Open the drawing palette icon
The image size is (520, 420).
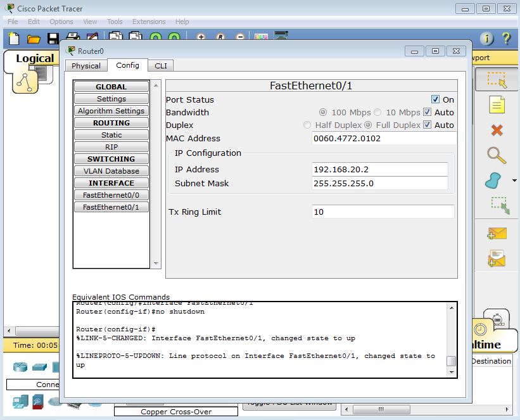point(261,36)
